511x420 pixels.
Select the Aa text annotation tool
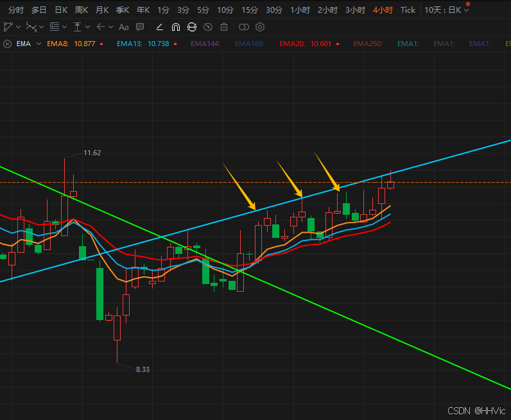(x=123, y=27)
